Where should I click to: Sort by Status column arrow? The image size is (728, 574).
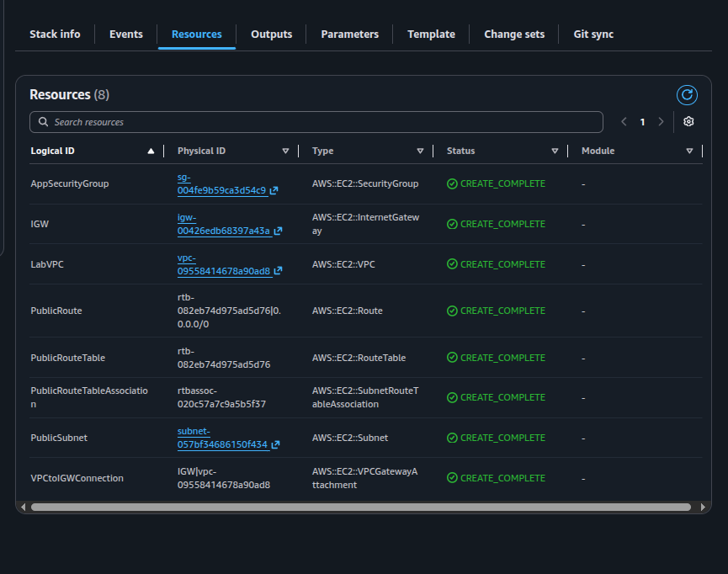tap(555, 151)
